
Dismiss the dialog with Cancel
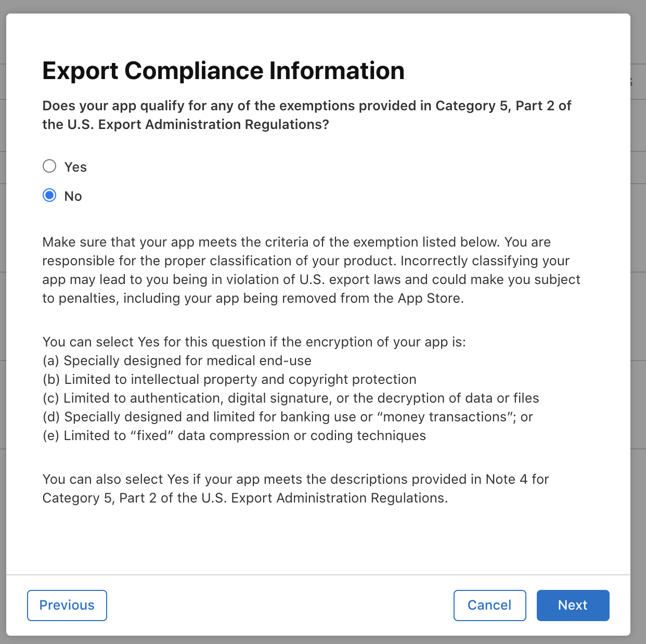489,605
